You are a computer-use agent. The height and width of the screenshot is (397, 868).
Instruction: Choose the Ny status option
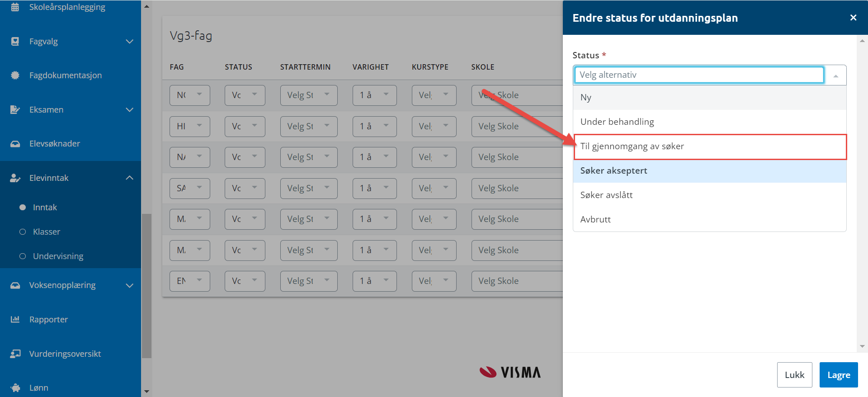709,98
